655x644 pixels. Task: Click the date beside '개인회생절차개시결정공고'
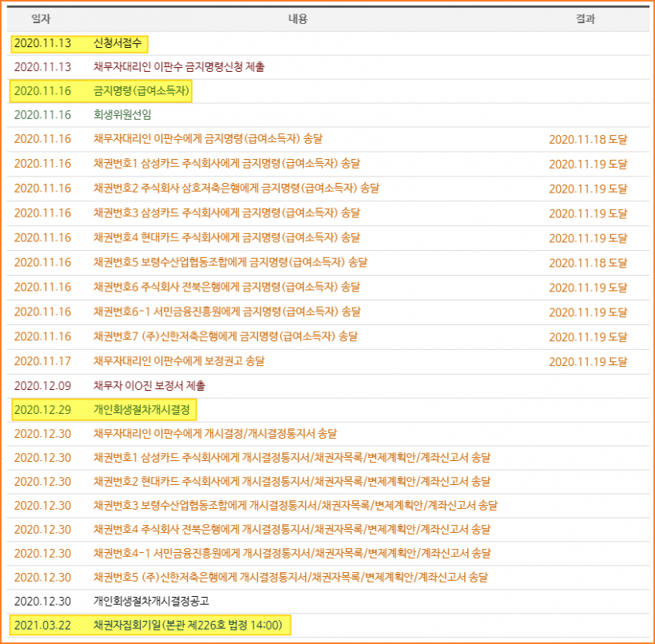coord(42,601)
